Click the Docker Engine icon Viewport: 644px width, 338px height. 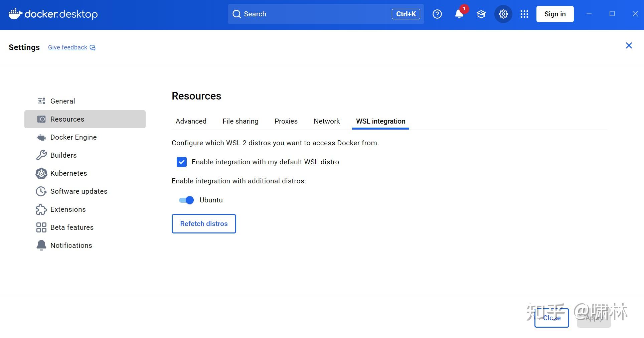click(41, 137)
